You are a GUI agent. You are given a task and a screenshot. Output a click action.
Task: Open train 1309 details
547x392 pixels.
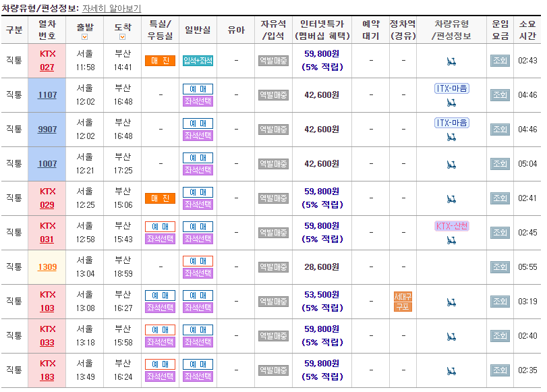[x=47, y=267]
